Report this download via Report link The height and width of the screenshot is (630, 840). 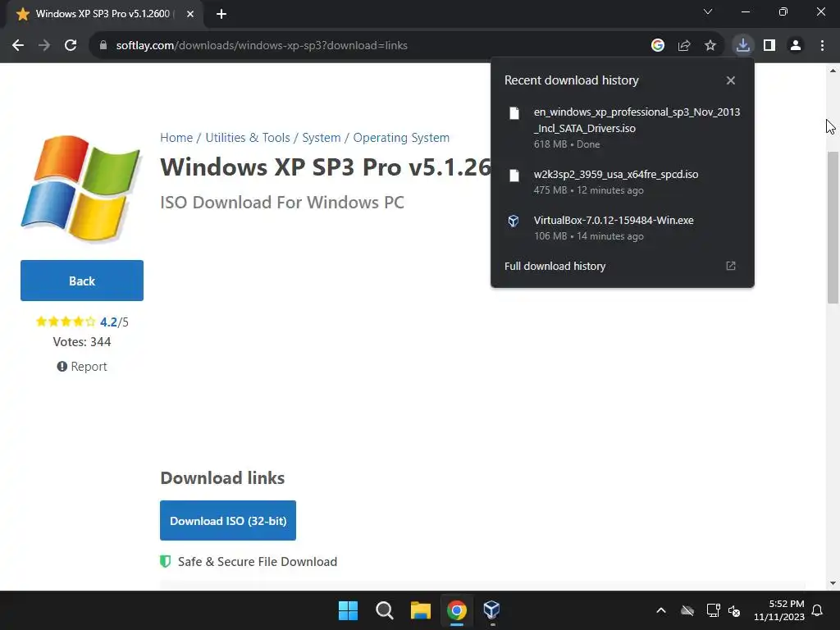[82, 367]
